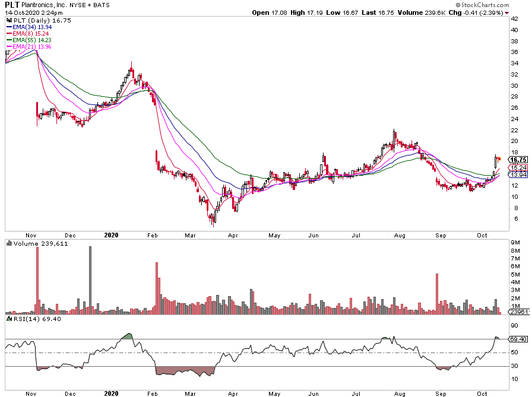Click the red down arrow after Chg

pyautogui.click(x=507, y=13)
